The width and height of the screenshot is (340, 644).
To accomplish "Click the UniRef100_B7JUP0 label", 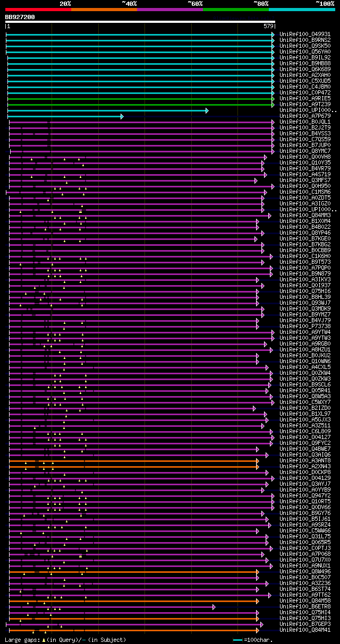I will click(x=305, y=145).
